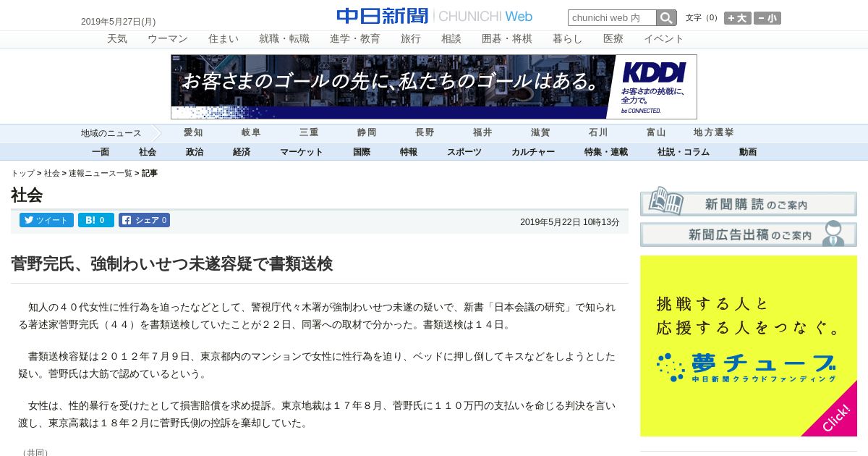Image resolution: width=868 pixels, height=456 pixels.
Task: Select 富山 regional news
Action: [x=656, y=132]
